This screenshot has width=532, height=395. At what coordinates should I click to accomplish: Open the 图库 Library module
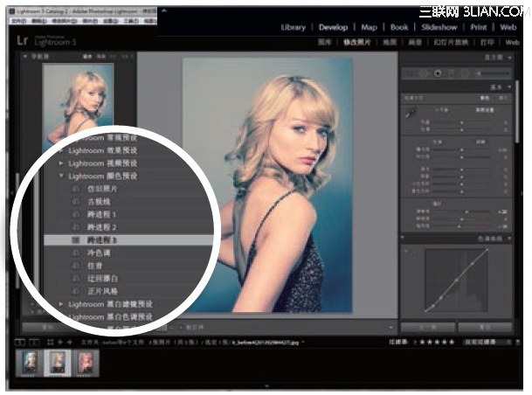click(325, 42)
